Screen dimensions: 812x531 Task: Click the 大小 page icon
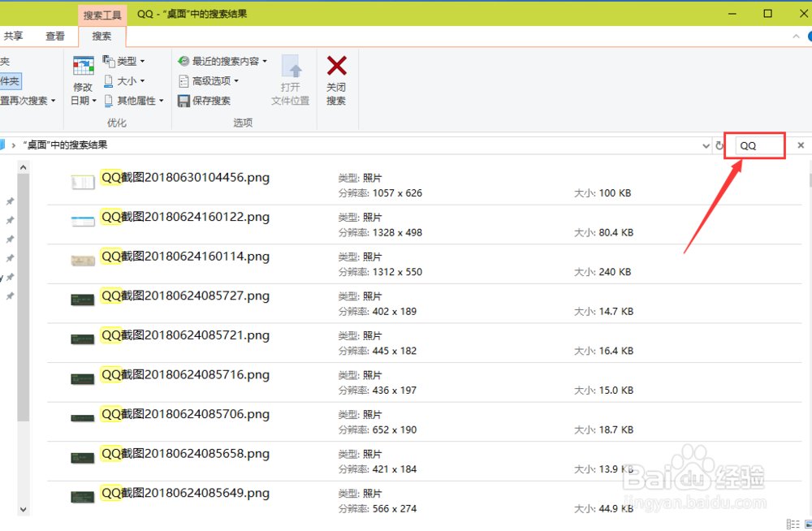[x=108, y=81]
